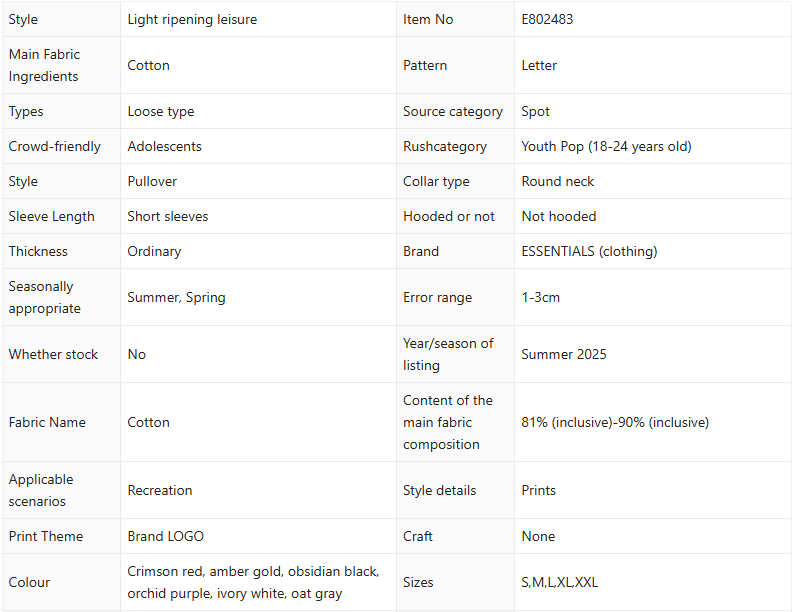This screenshot has width=805, height=612.
Task: Click the 'Short sleeves' value cell
Action: tap(168, 216)
